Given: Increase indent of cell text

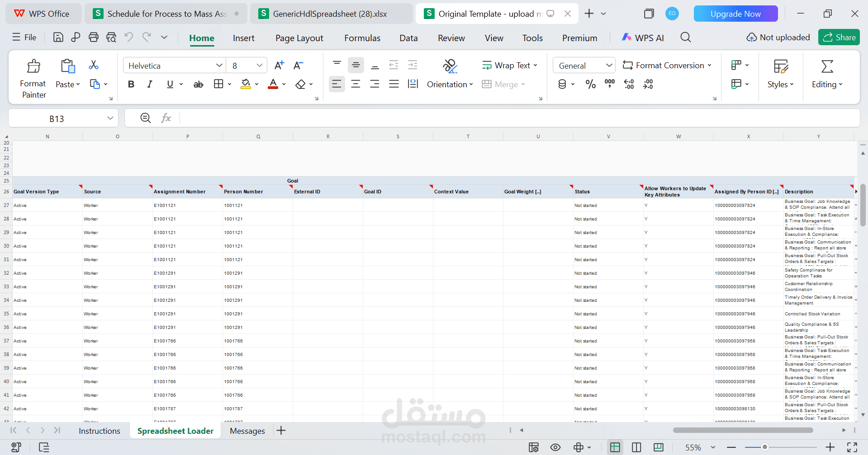Looking at the screenshot, I should 413,65.
